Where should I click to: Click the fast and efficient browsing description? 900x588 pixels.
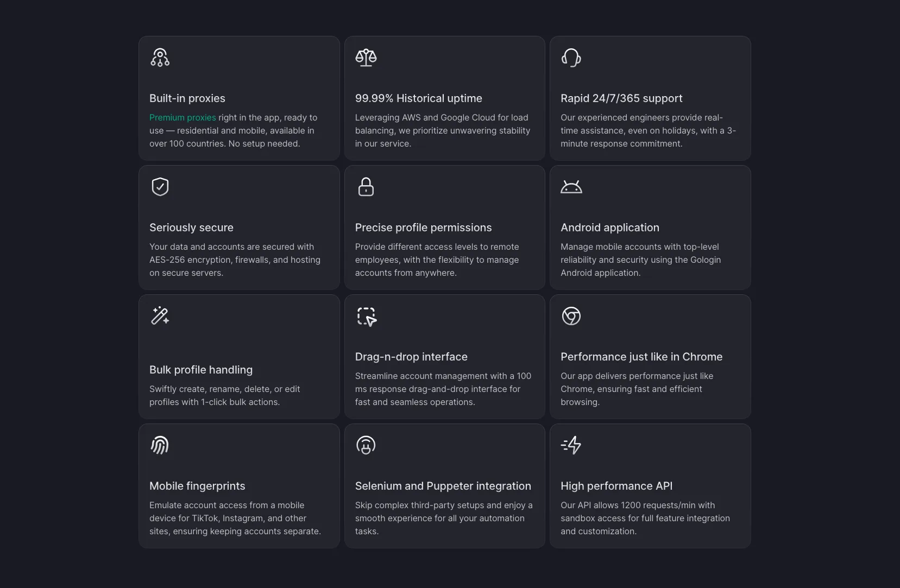(x=637, y=389)
